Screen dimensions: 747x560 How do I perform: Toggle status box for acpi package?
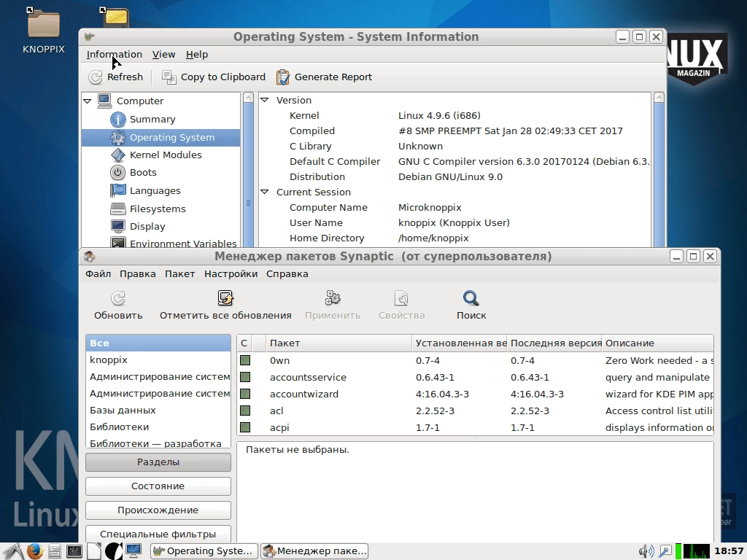point(245,427)
